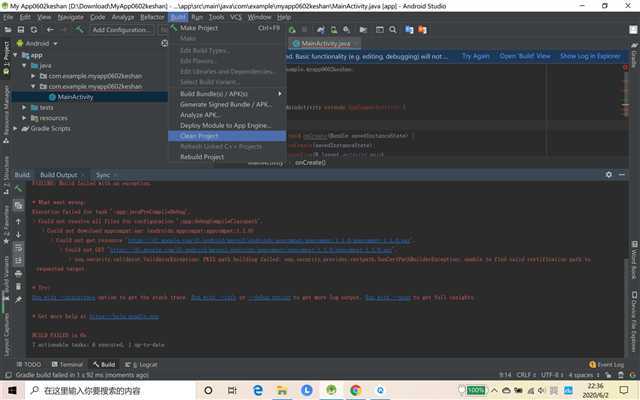
Task: Expand the tests folder
Action: coord(24,107)
